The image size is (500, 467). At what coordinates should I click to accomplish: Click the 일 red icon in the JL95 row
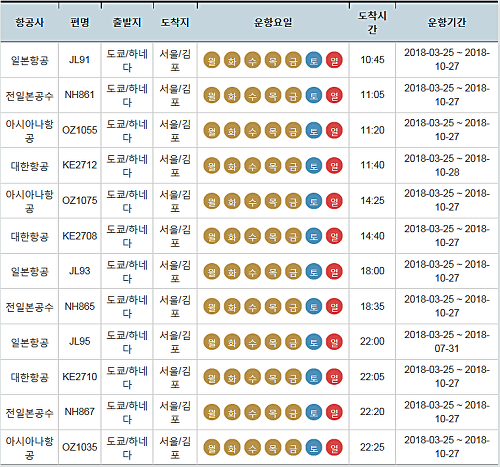pos(334,342)
